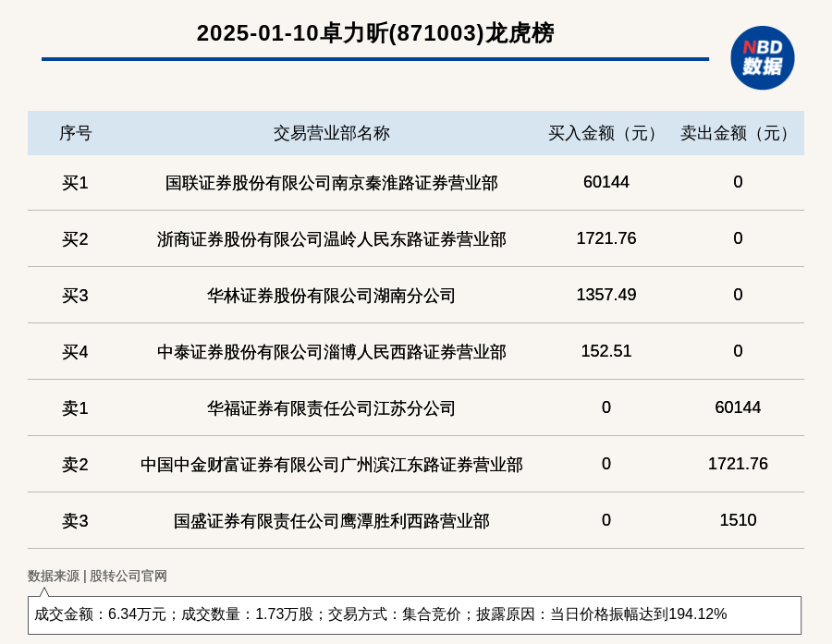The width and height of the screenshot is (832, 644).
Task: Click the sell amount 1510
Action: [738, 520]
